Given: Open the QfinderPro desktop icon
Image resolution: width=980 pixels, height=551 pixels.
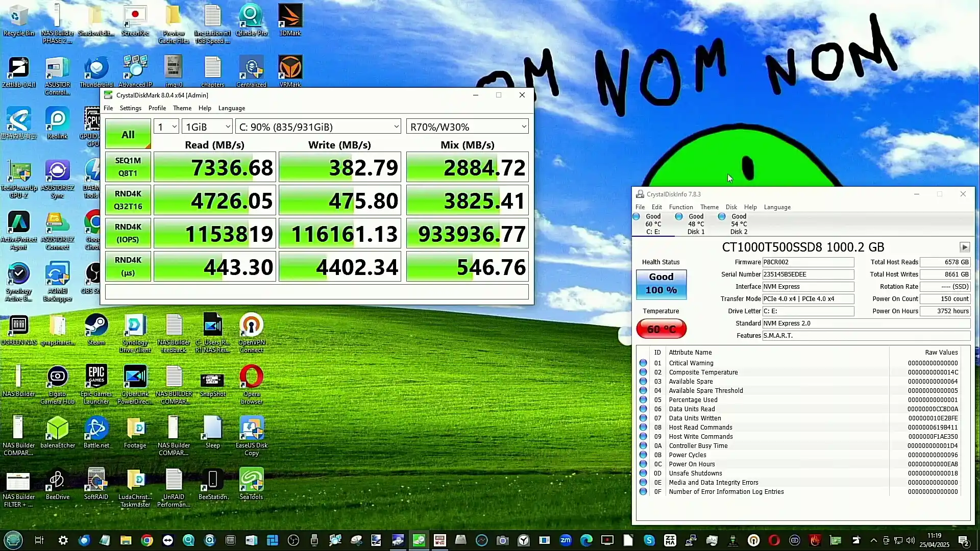Looking at the screenshot, I should [251, 20].
